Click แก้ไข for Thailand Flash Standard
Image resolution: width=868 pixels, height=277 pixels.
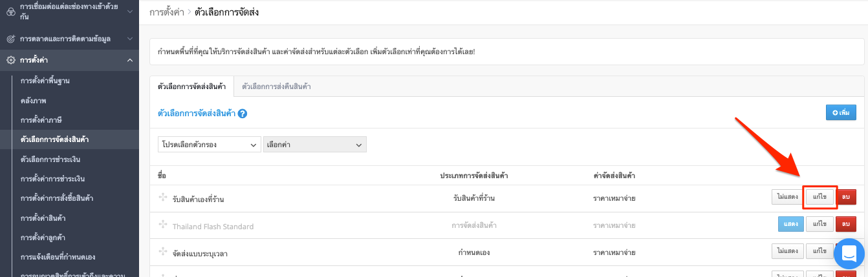[x=819, y=223]
